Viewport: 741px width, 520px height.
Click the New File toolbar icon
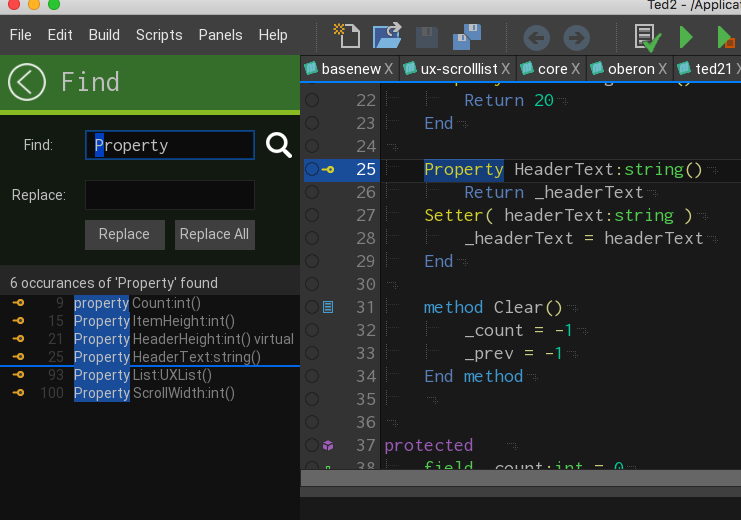coord(346,36)
